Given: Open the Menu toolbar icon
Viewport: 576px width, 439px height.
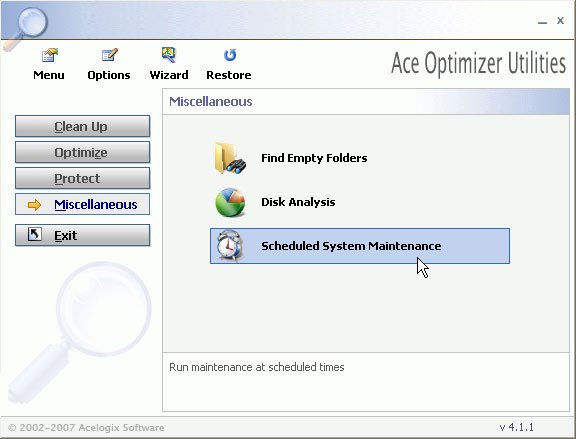Looking at the screenshot, I should click(50, 55).
